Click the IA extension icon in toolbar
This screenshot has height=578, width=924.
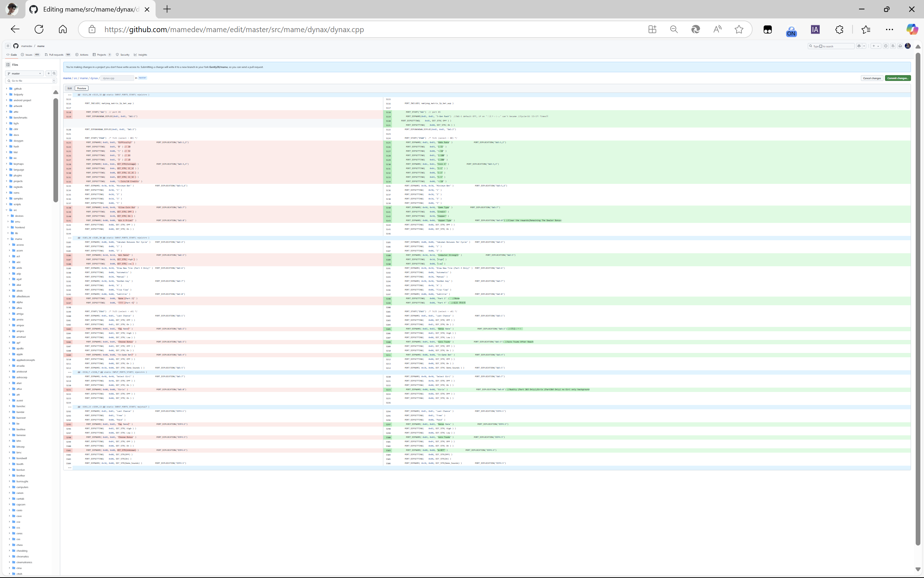[815, 29]
